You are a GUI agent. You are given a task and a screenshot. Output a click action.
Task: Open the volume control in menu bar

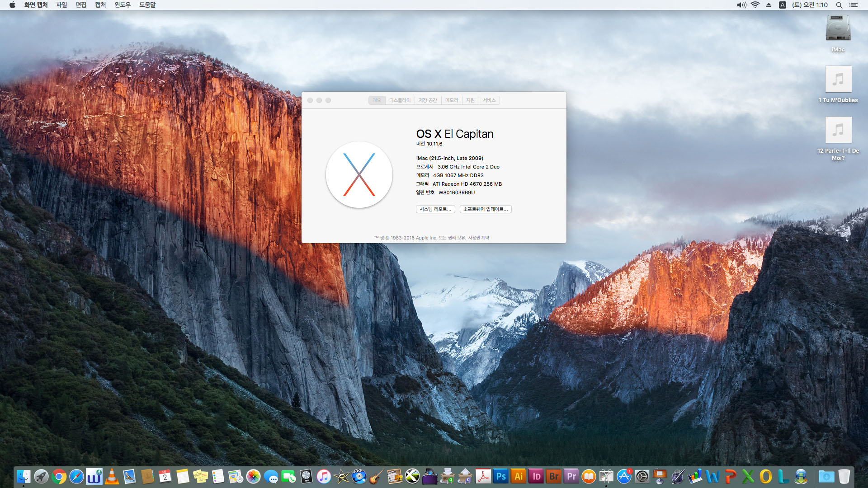coord(741,5)
